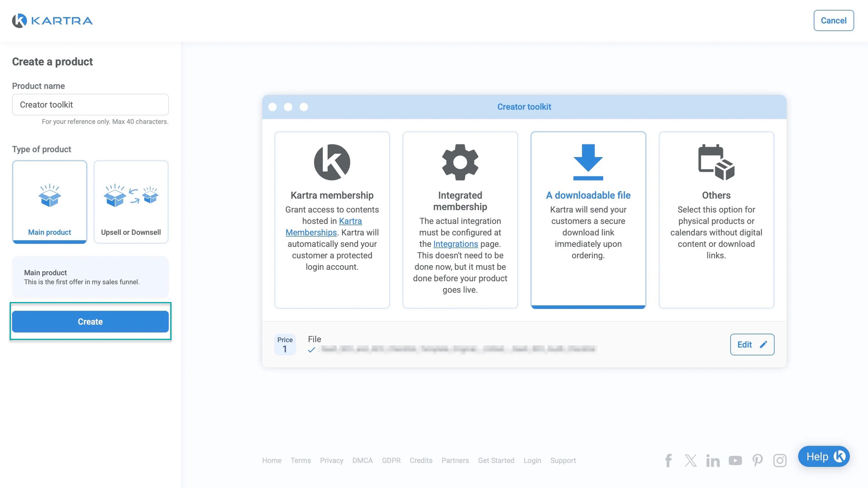Screen dimensions: 868x488
Task: Open the Get Started footer link
Action: [x=496, y=461]
